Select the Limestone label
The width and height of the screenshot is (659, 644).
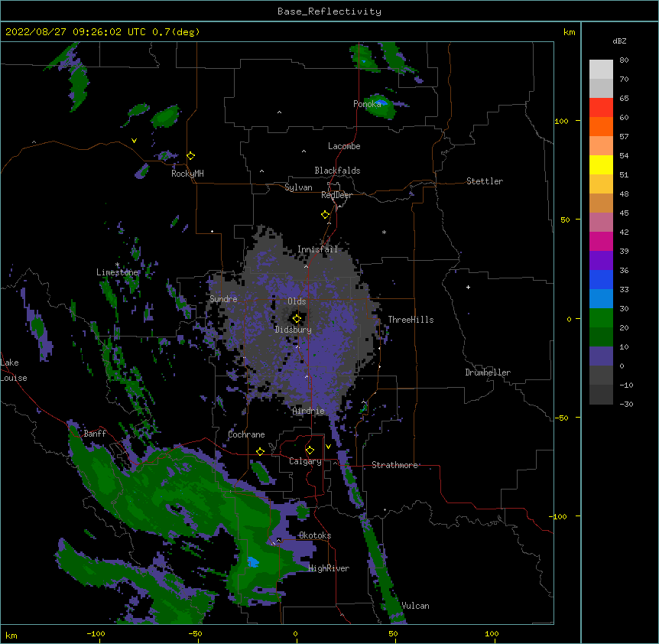(117, 272)
